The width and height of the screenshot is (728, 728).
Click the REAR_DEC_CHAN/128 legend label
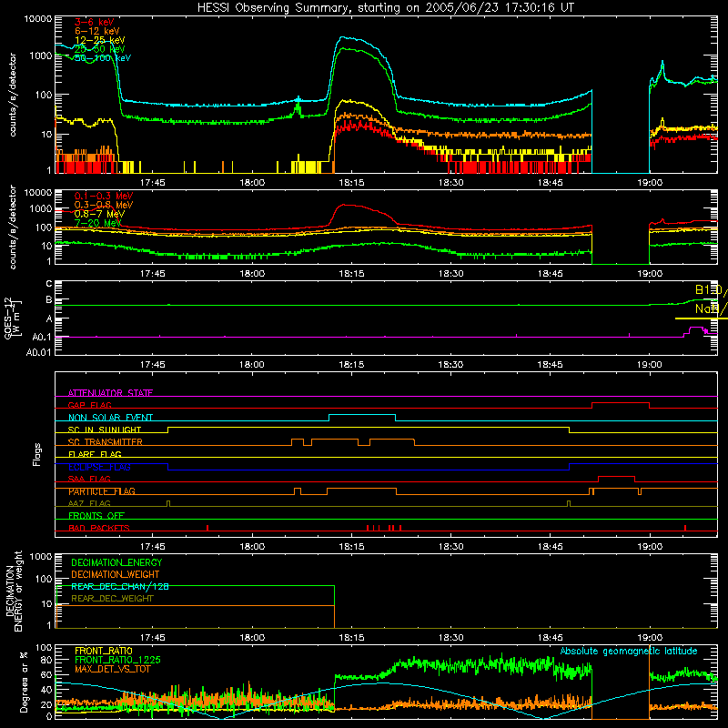(x=120, y=587)
